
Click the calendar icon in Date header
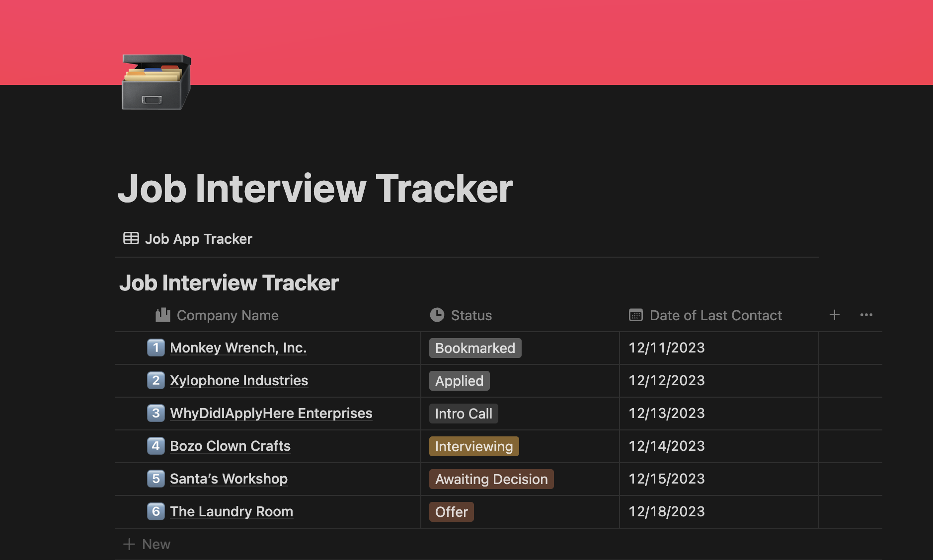(636, 315)
